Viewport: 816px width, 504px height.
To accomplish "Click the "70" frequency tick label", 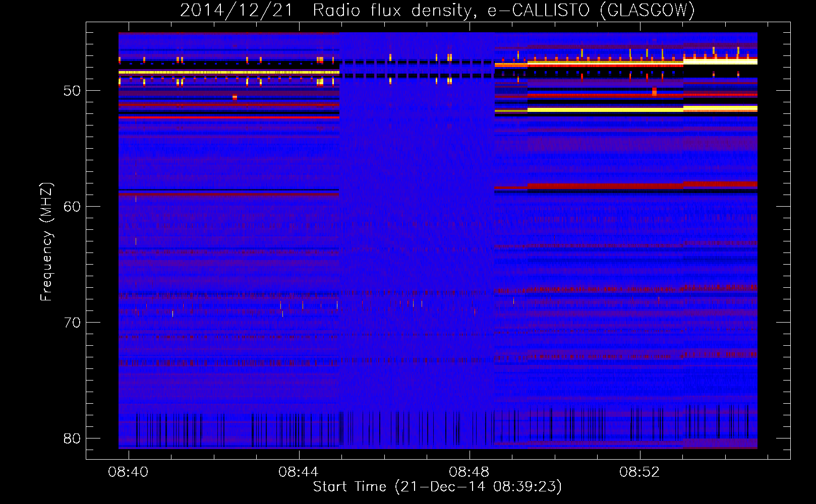I will pos(72,323).
